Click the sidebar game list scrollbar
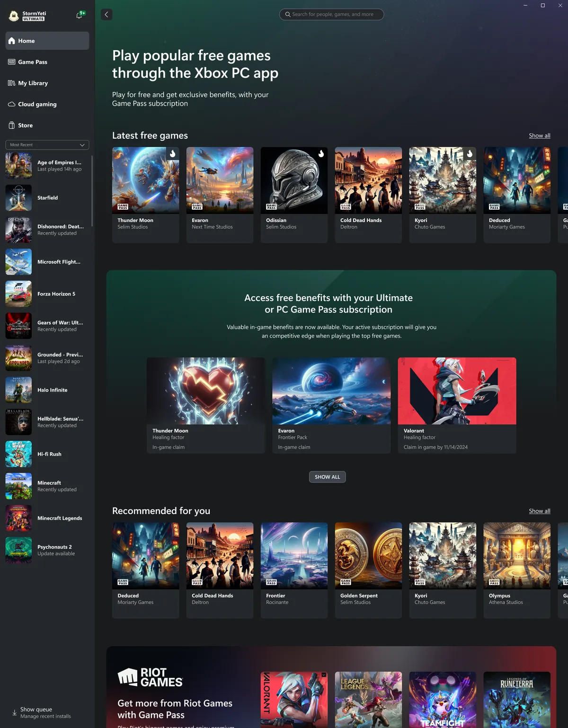Screen dimensions: 568x728 92,191
